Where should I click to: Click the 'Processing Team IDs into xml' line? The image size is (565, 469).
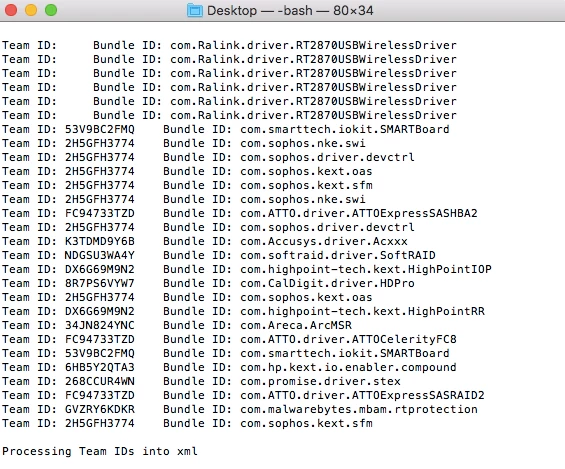100,451
